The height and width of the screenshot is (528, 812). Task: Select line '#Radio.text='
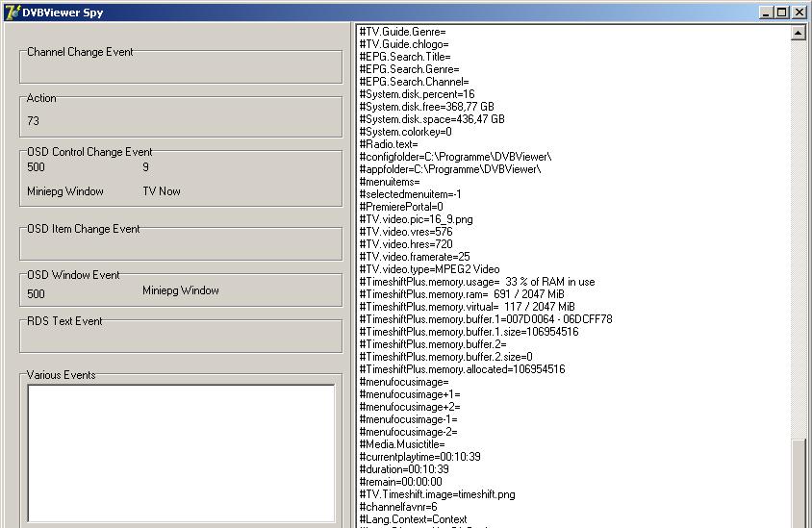389,144
